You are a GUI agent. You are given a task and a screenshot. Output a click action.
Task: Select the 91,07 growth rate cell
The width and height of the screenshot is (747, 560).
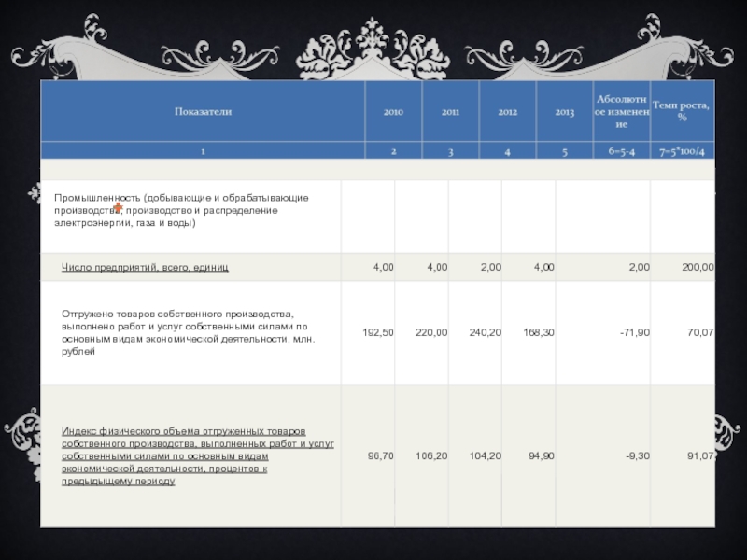tap(699, 455)
